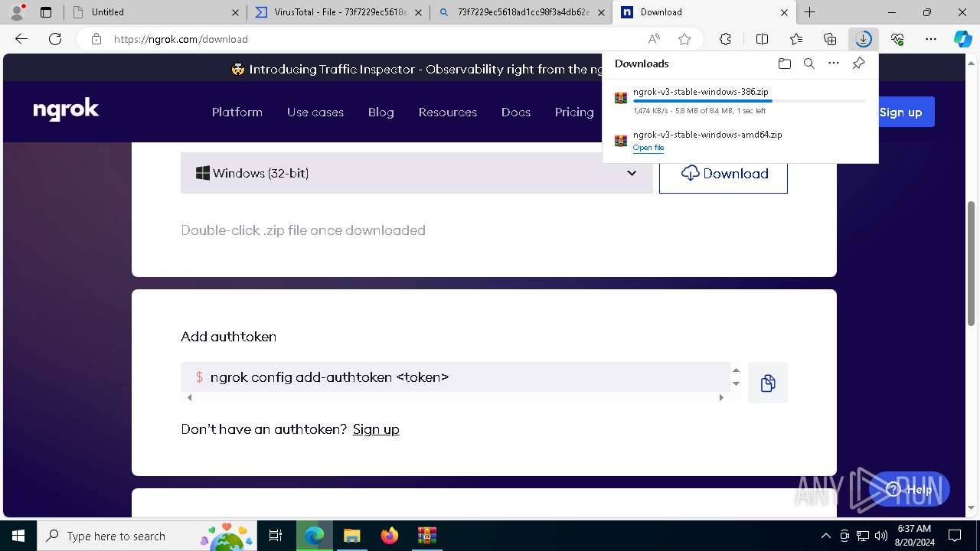This screenshot has width=980, height=551.
Task: Open browser extensions puzzle icon
Action: coord(725,39)
